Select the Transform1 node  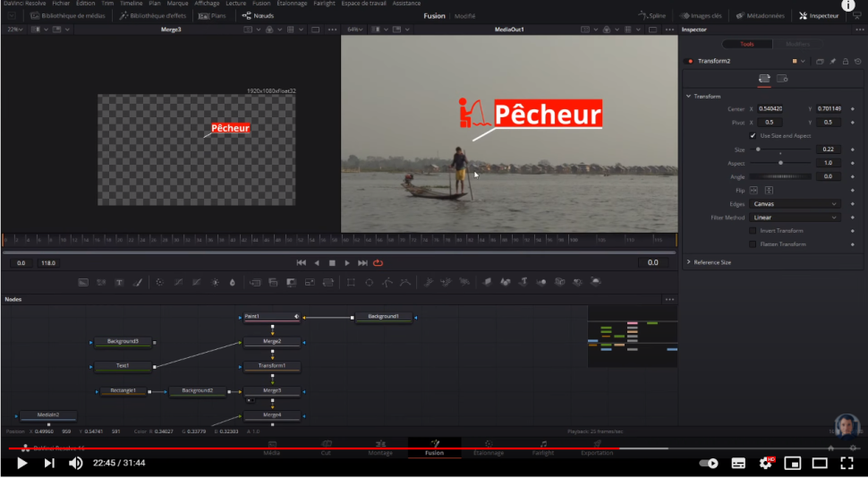click(272, 366)
